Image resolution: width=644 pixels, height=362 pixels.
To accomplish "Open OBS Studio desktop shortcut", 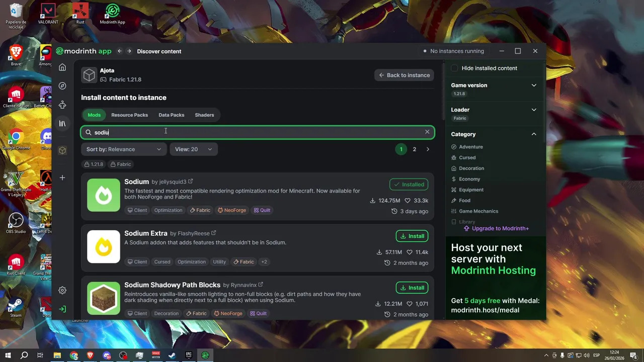I will click(16, 223).
